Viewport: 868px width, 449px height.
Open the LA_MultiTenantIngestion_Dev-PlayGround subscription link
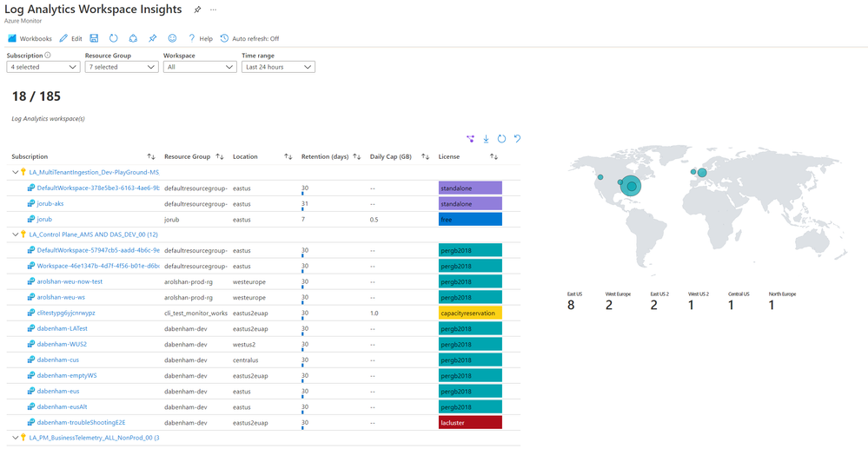click(x=94, y=173)
